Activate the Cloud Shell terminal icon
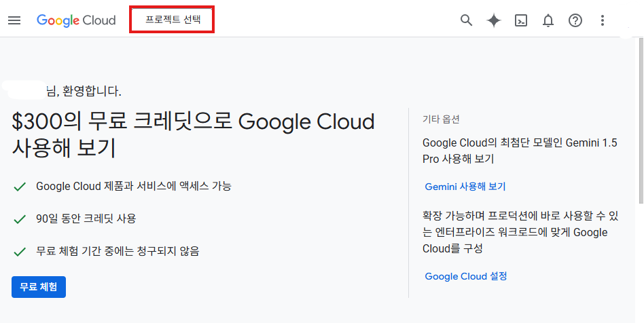 [x=521, y=20]
